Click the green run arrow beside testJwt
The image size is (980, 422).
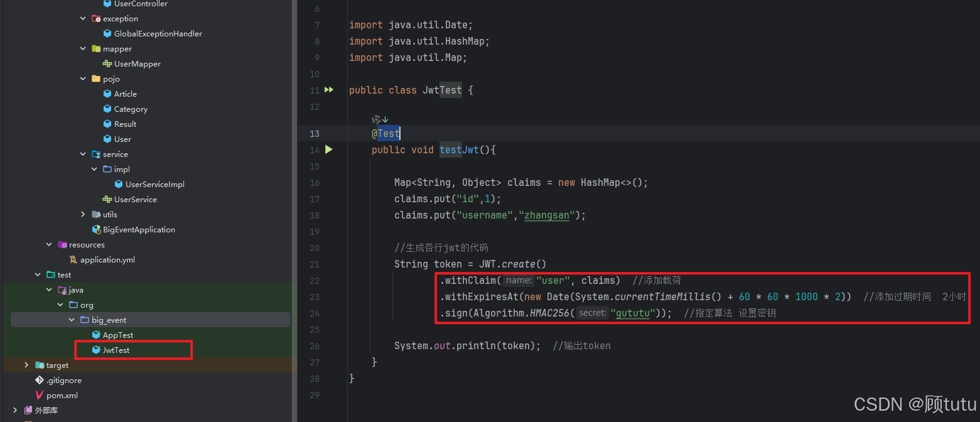click(329, 149)
